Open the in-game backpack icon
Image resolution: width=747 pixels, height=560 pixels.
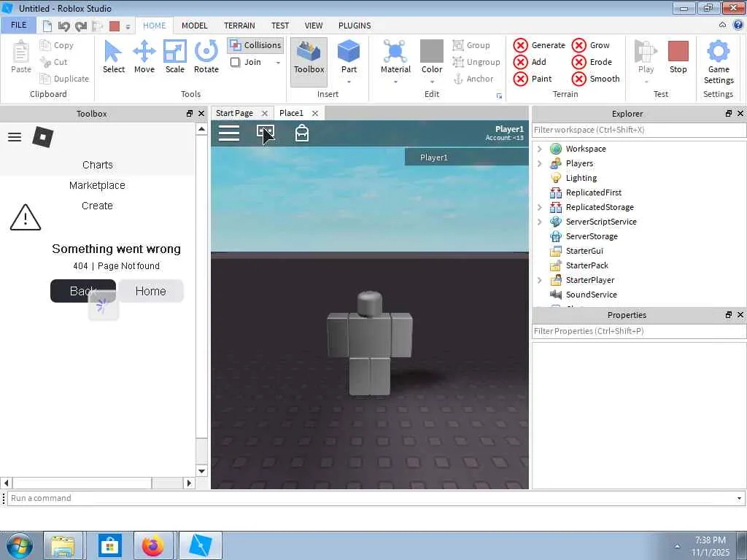302,133
